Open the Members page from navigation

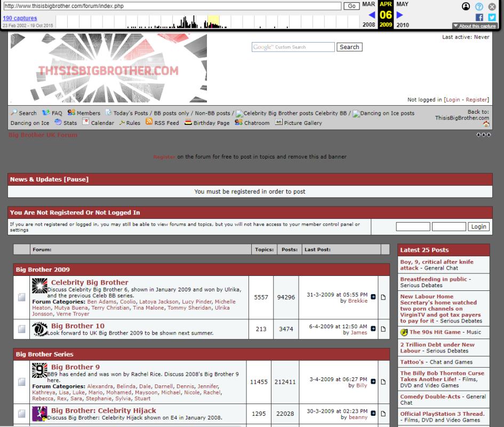[x=84, y=113]
